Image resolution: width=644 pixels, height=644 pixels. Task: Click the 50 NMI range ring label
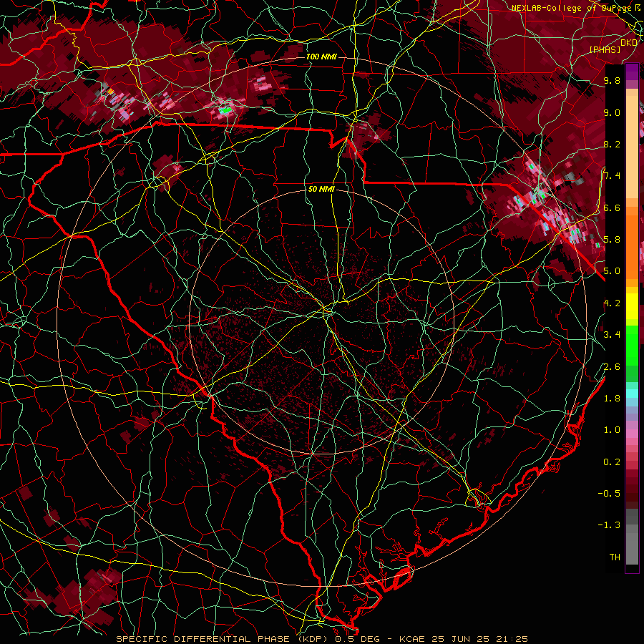tap(321, 190)
